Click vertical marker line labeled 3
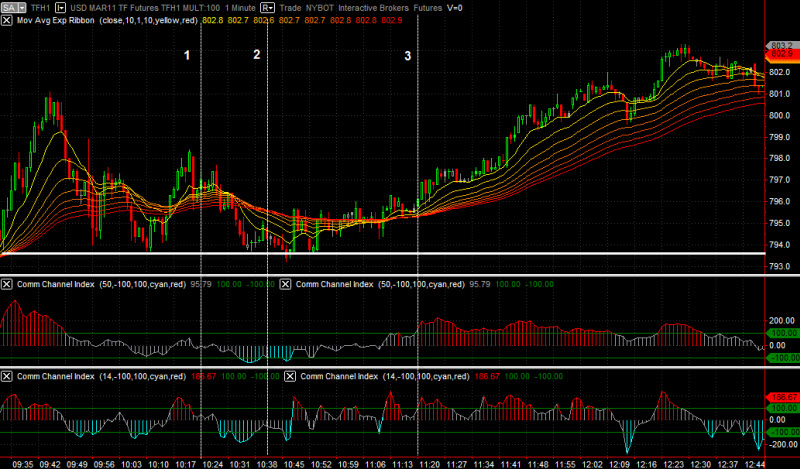 pyautogui.click(x=417, y=150)
